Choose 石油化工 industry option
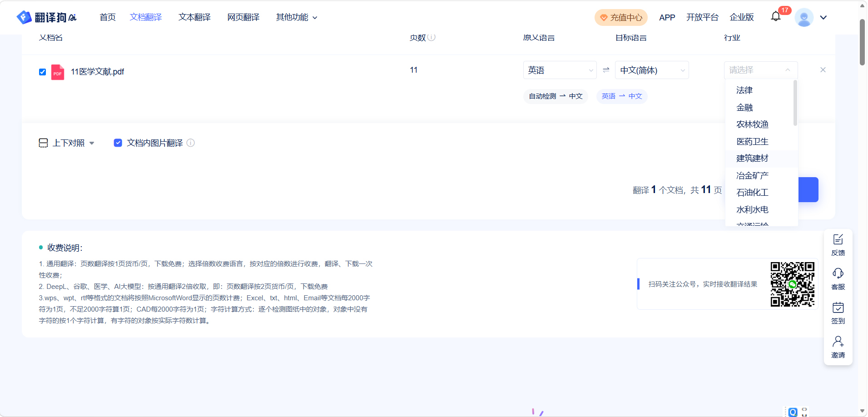This screenshot has width=868, height=417. [x=761, y=193]
